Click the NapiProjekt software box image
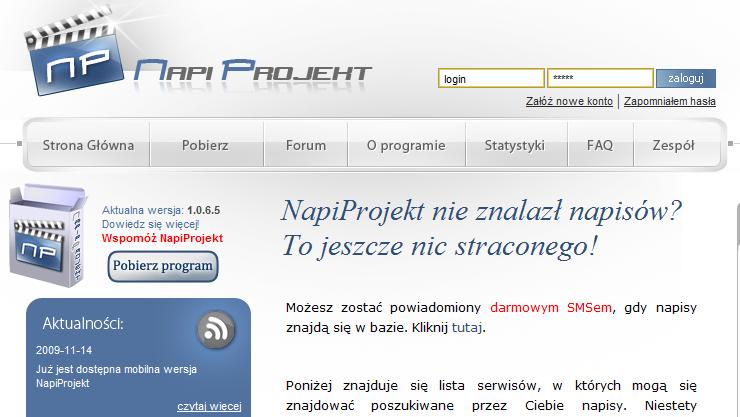The image size is (740, 417). tap(48, 235)
